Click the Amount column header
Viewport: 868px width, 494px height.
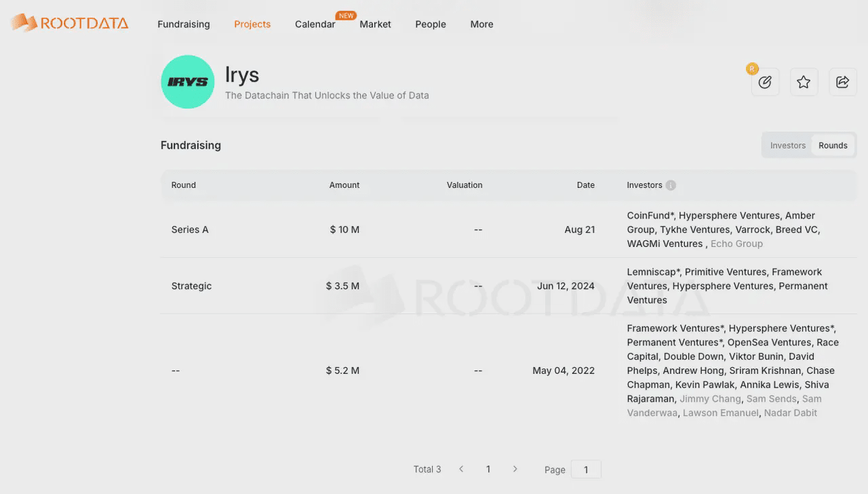coord(344,185)
